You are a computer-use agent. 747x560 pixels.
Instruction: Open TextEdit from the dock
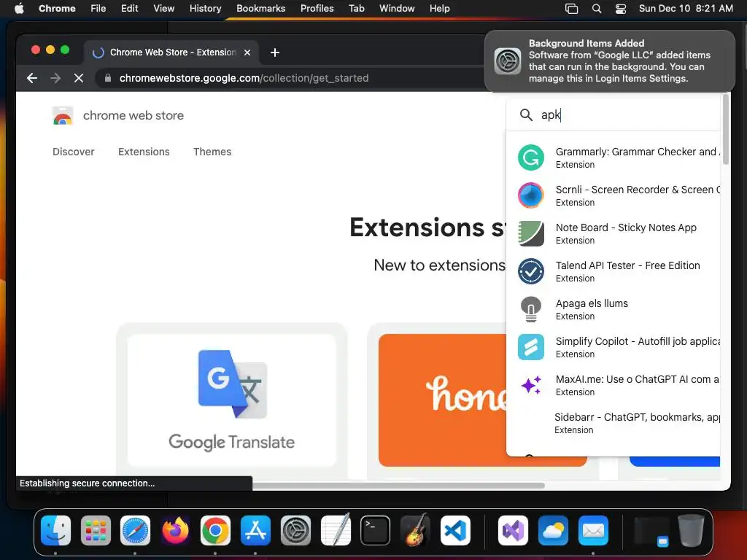click(336, 530)
